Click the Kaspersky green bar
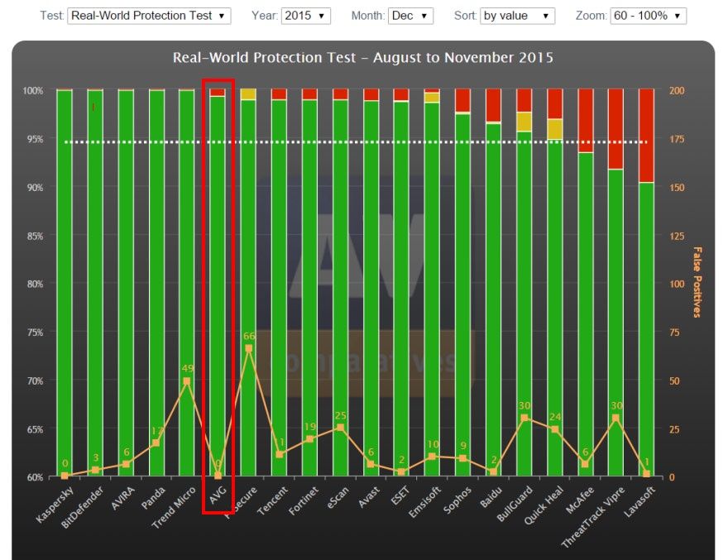 tap(65, 282)
